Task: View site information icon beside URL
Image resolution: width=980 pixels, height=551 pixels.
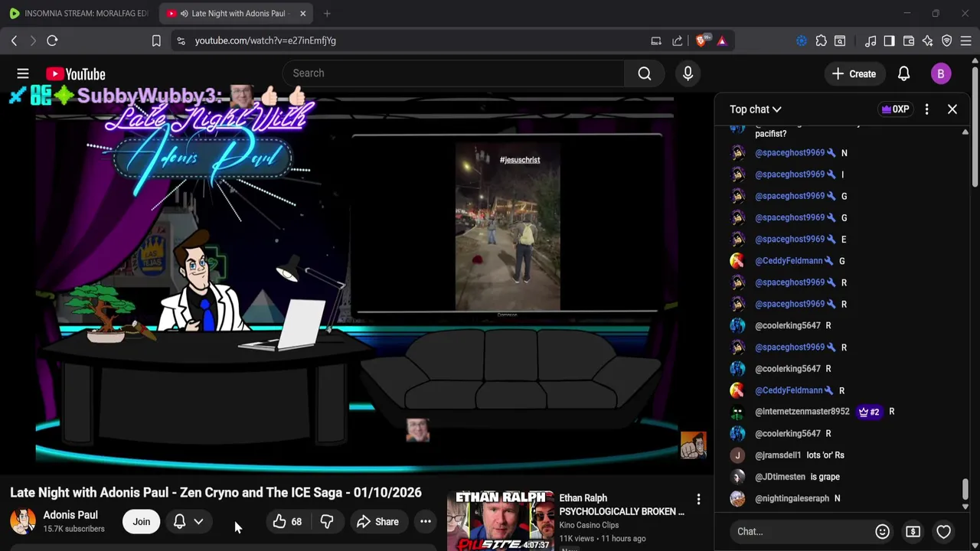Action: point(181,41)
